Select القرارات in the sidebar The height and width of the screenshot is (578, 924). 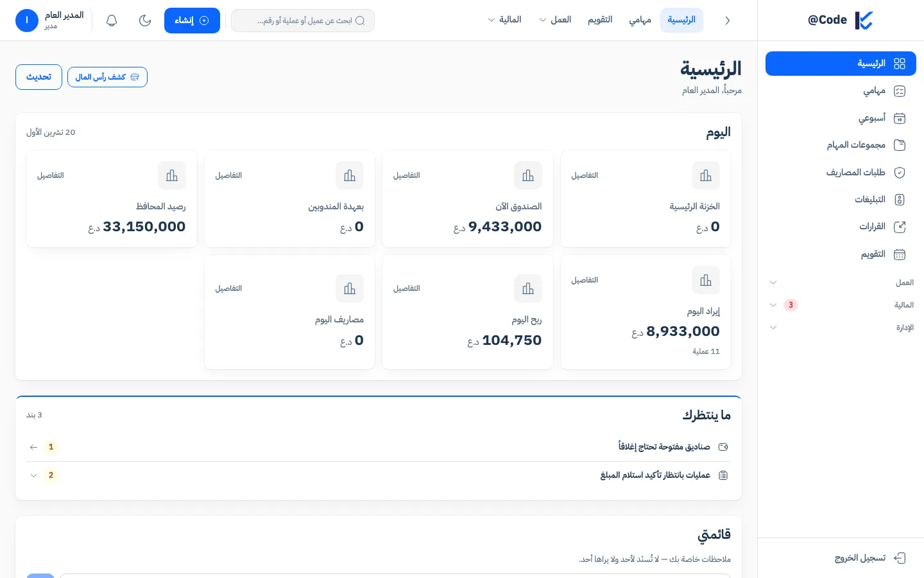[841, 227]
